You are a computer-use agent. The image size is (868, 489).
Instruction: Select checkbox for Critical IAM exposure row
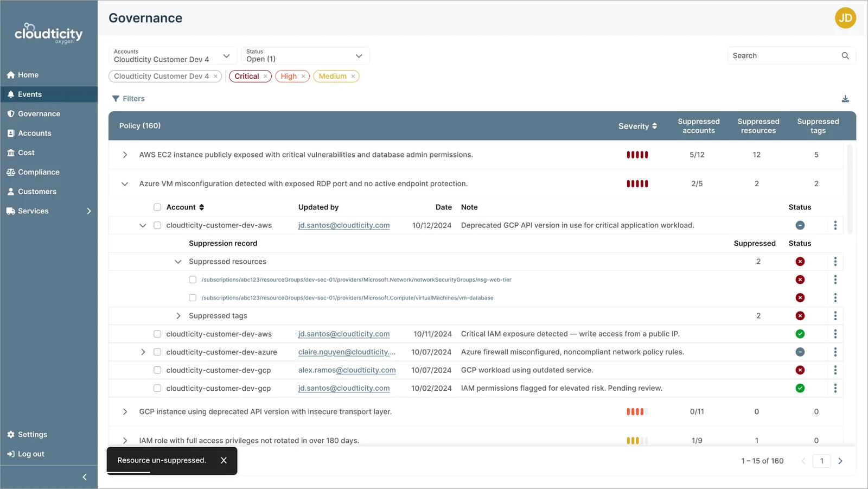(157, 334)
